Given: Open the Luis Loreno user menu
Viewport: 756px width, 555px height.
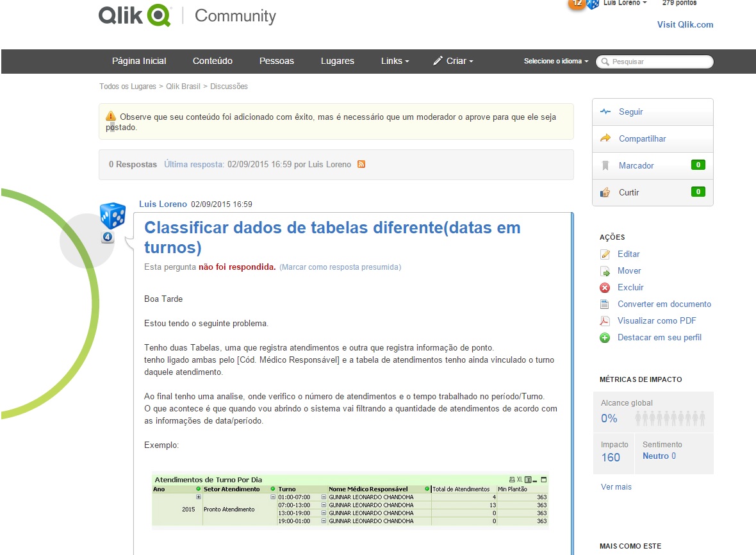Looking at the screenshot, I should [x=625, y=3].
